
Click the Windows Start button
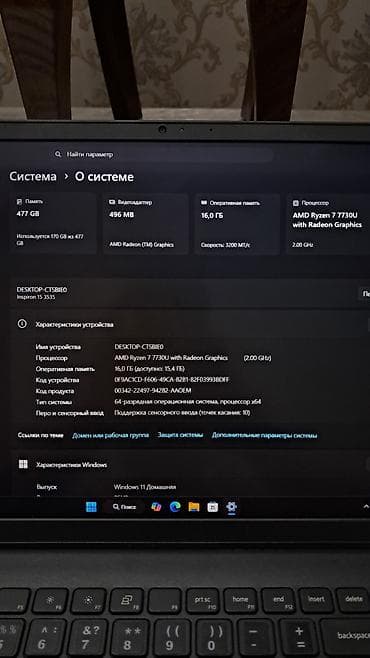(91, 507)
